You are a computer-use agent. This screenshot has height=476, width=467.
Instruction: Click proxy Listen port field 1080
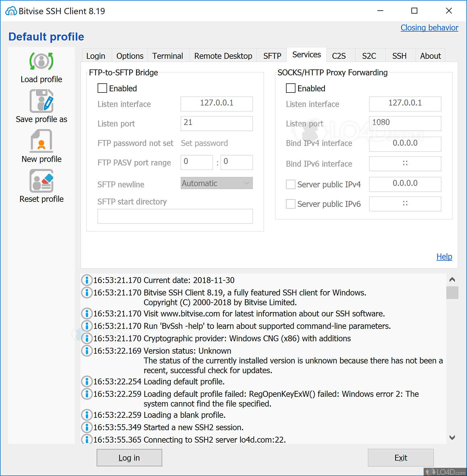(405, 123)
